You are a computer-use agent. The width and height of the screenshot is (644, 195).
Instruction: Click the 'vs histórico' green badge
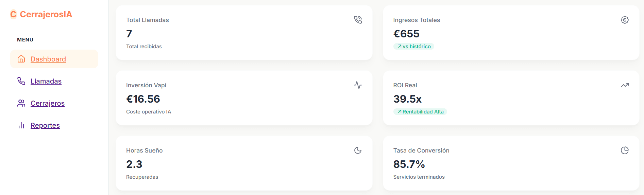pyautogui.click(x=414, y=47)
